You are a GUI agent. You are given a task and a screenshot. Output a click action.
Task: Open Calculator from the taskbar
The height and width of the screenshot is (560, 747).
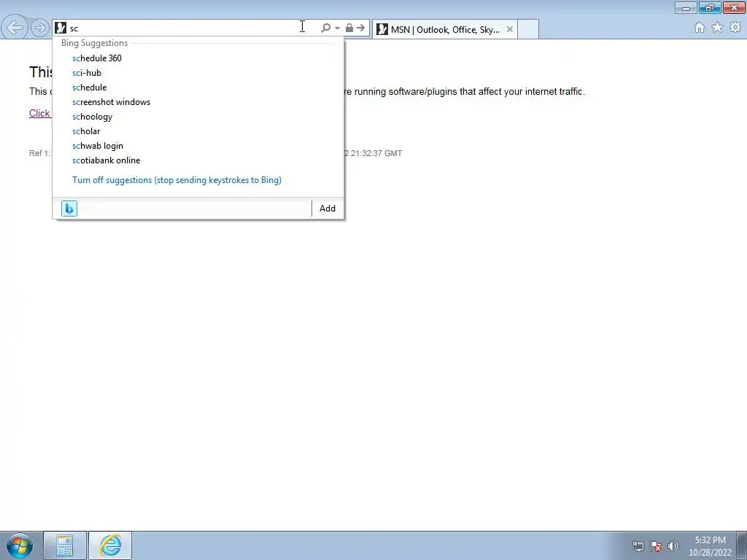65,545
